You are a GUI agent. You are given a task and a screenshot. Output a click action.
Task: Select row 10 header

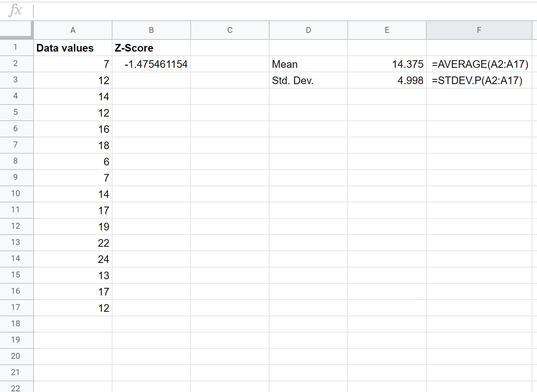17,194
